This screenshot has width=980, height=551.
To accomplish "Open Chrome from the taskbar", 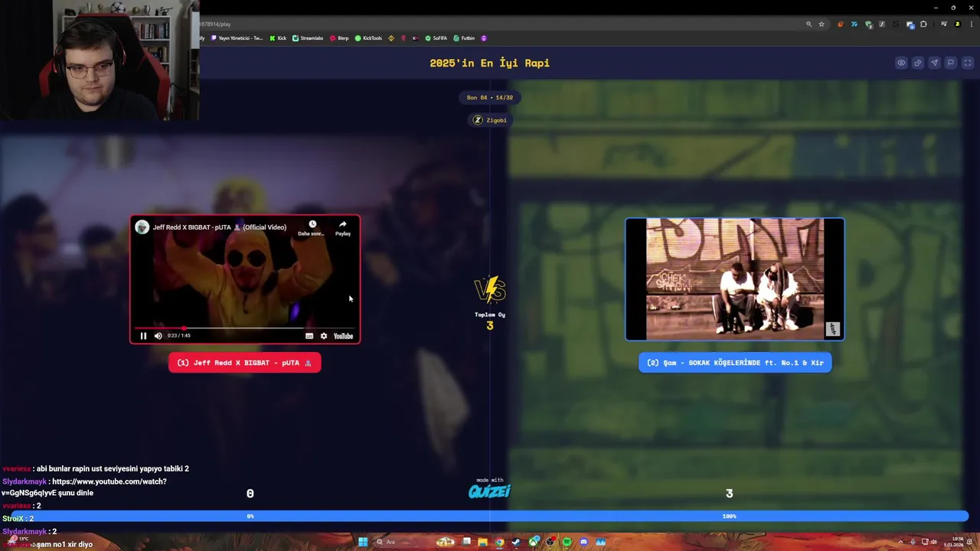I will pos(499,542).
